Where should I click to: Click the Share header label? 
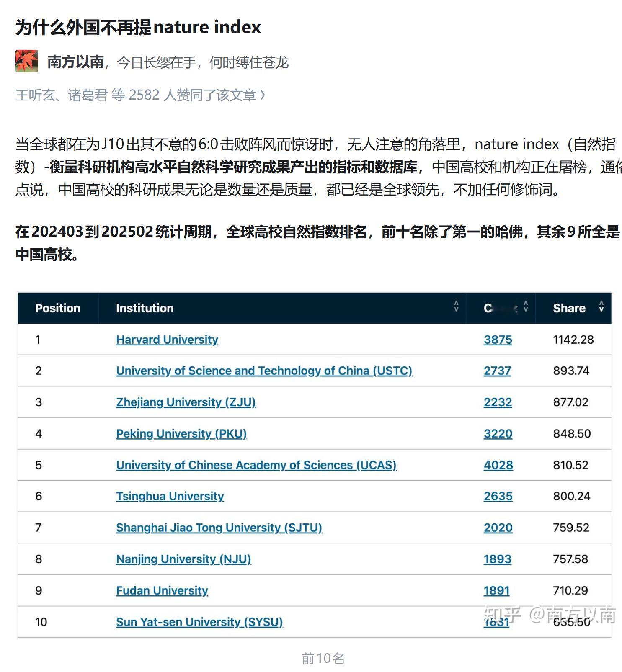(569, 308)
